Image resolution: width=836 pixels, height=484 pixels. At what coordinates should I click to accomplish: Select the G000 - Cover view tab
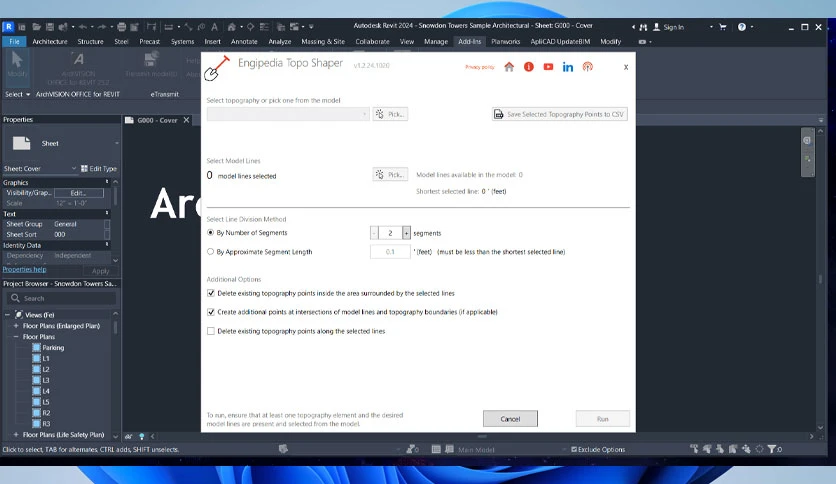click(x=157, y=120)
